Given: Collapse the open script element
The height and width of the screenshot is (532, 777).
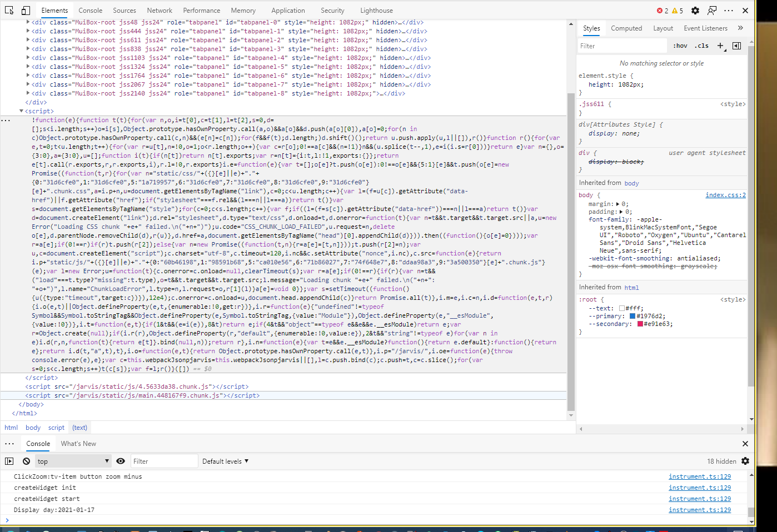Looking at the screenshot, I should 21,111.
